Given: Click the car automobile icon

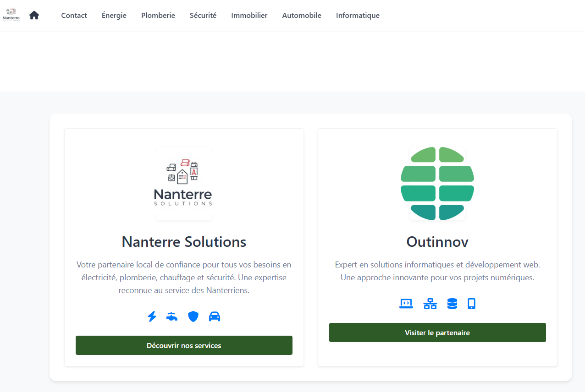Looking at the screenshot, I should [215, 316].
